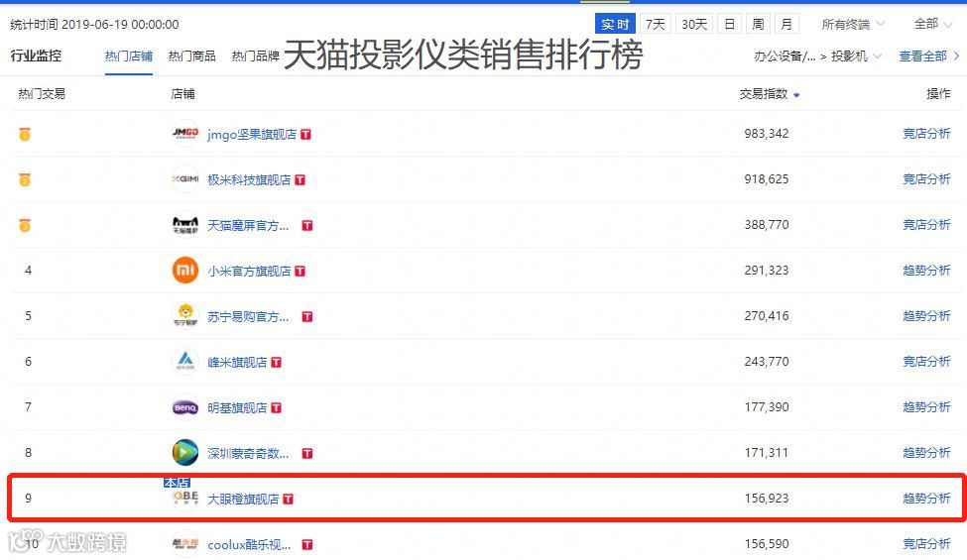Click the O.B.E 大眼橙 logo icon

pos(185,499)
